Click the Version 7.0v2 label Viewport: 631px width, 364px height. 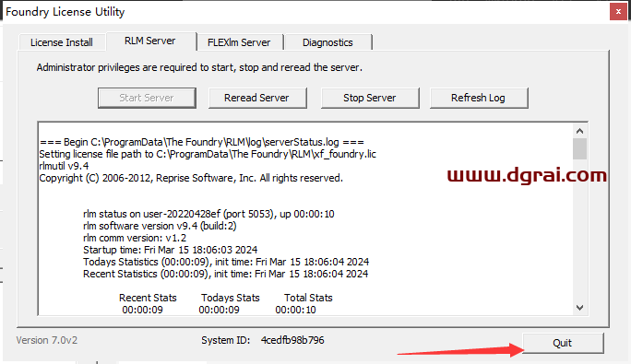click(x=47, y=340)
